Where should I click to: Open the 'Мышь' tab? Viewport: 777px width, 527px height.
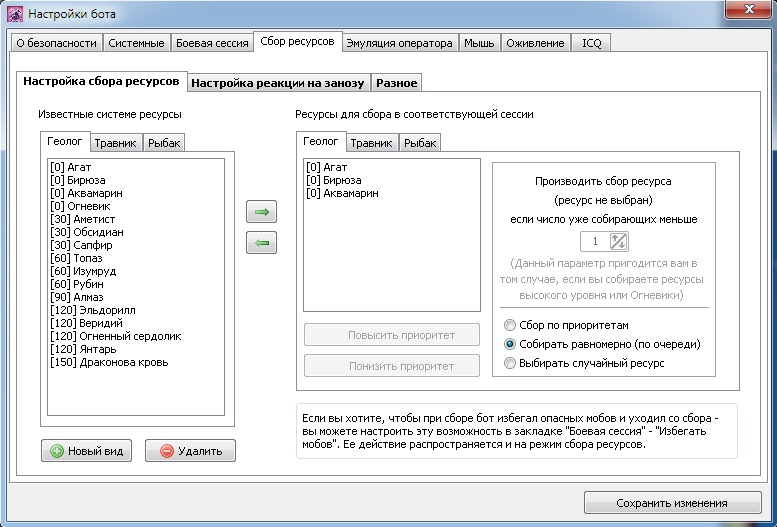point(479,43)
